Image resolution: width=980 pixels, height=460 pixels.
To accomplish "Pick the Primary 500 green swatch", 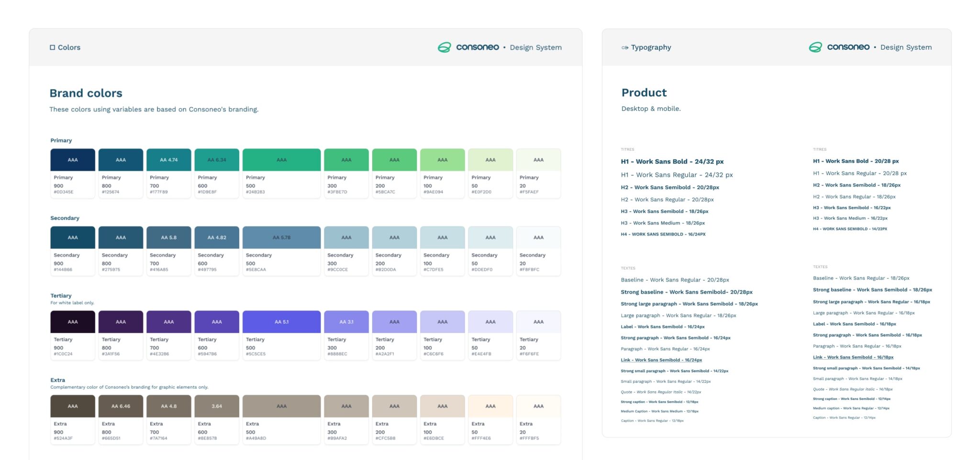I will click(281, 160).
